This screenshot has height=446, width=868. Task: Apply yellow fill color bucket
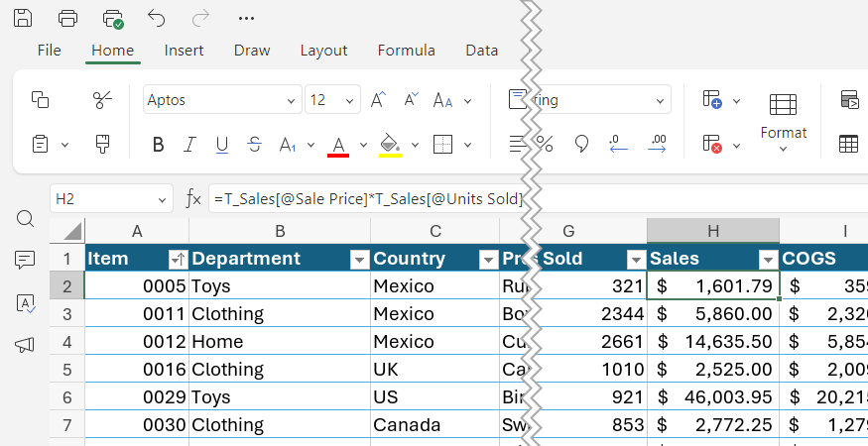point(390,146)
